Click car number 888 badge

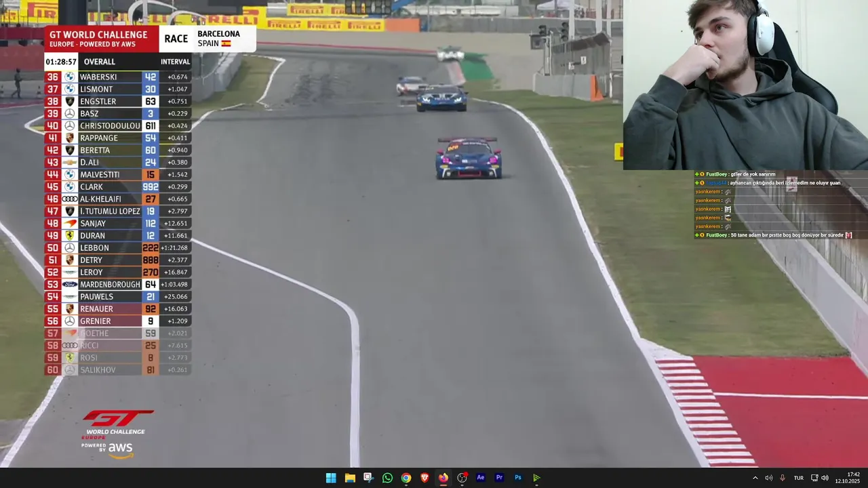151,260
